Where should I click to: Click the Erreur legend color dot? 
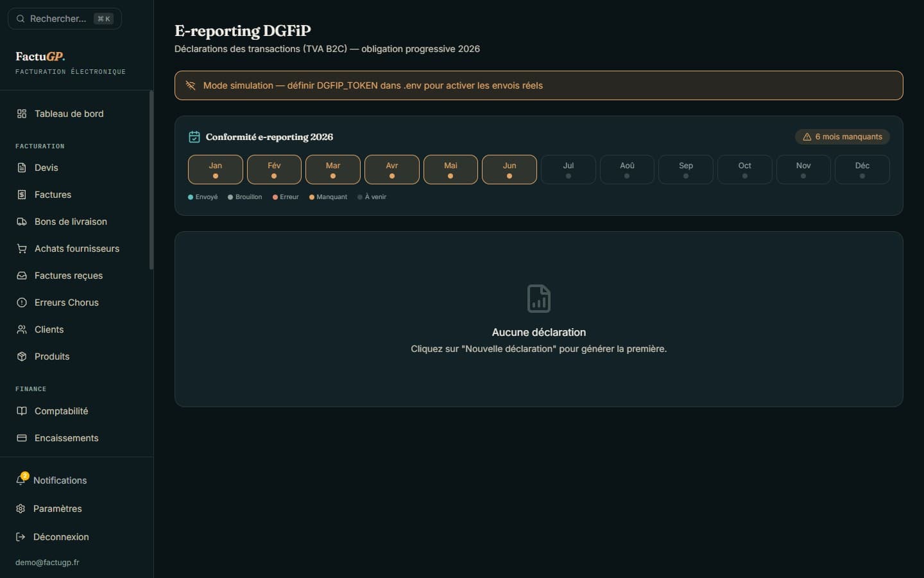[275, 197]
